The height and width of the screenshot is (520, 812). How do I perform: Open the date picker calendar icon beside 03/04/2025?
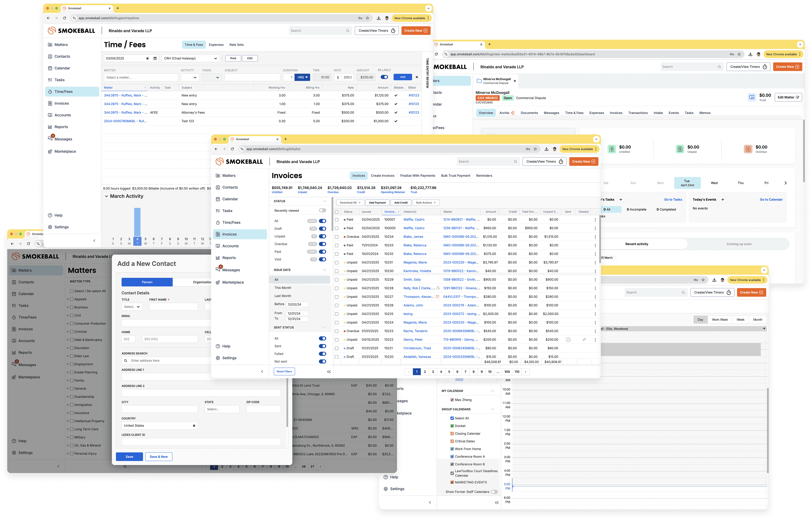pos(155,58)
